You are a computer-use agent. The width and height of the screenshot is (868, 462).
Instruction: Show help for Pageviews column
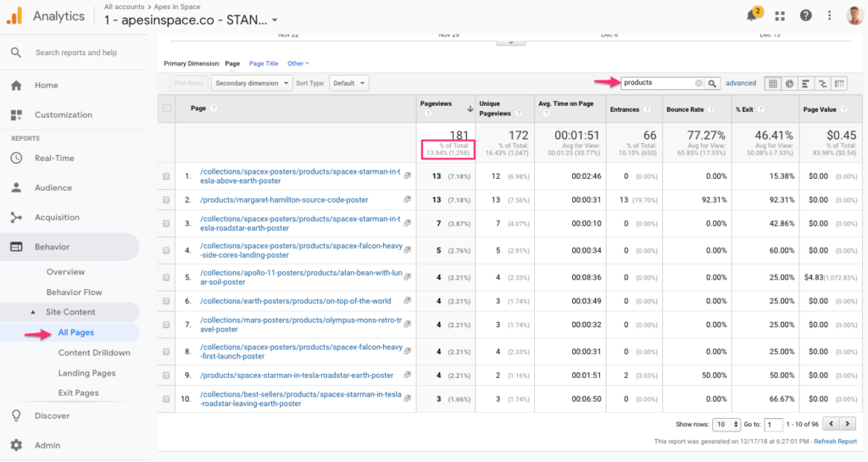428,114
